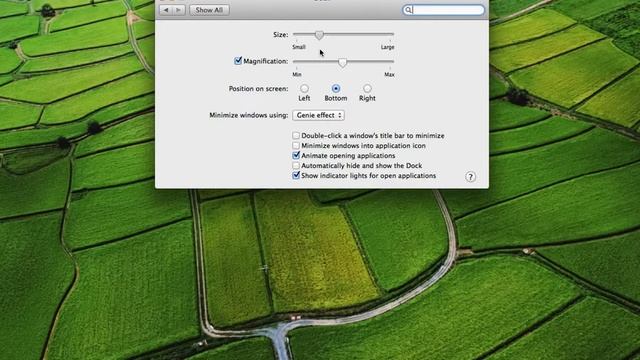
Task: Go forward with the right arrow button
Action: [x=179, y=10]
